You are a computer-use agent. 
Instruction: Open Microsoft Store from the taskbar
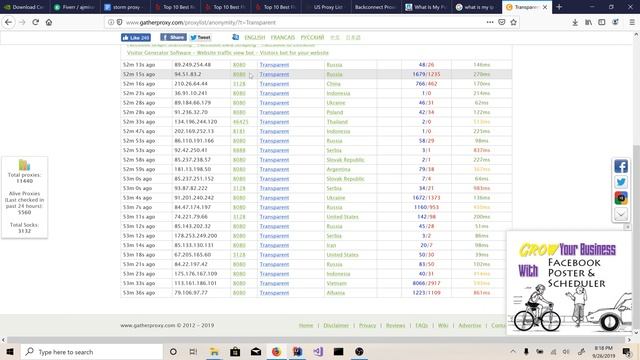tap(235, 352)
